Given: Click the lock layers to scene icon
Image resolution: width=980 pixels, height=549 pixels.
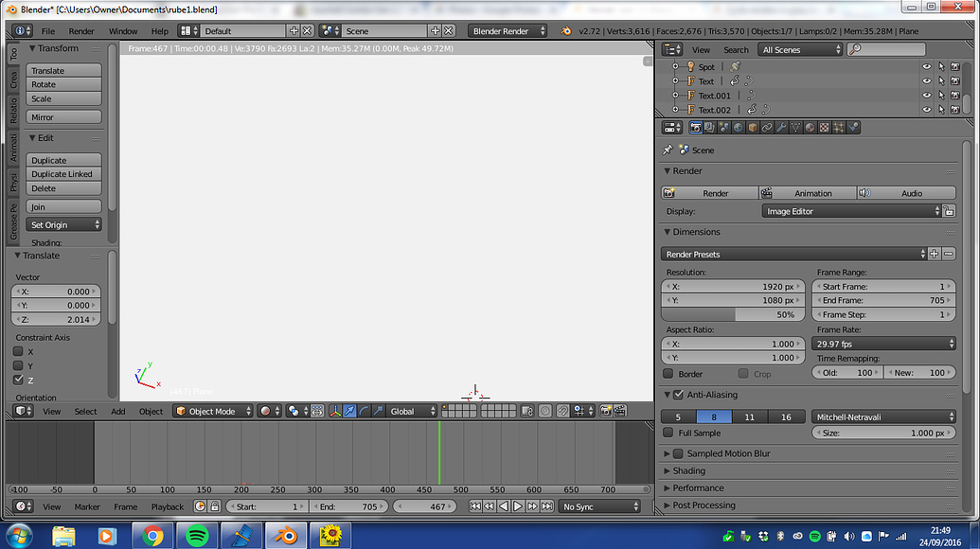Looking at the screenshot, I should pyautogui.click(x=526, y=411).
